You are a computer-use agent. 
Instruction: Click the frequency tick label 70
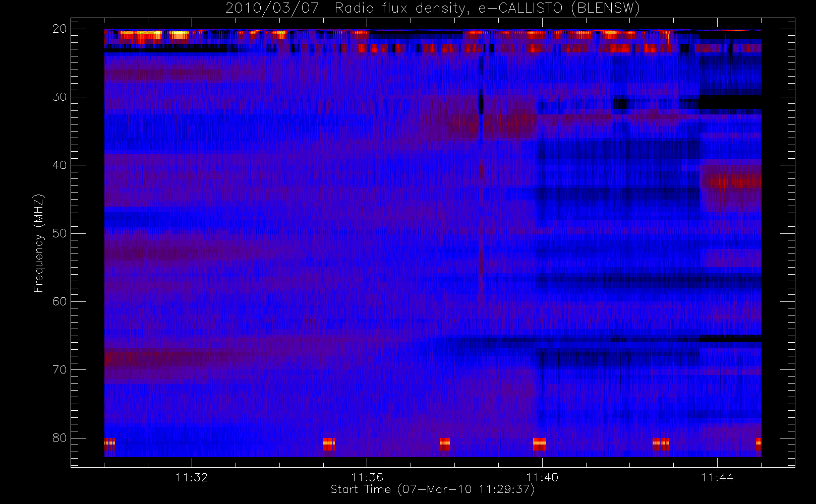coord(60,370)
